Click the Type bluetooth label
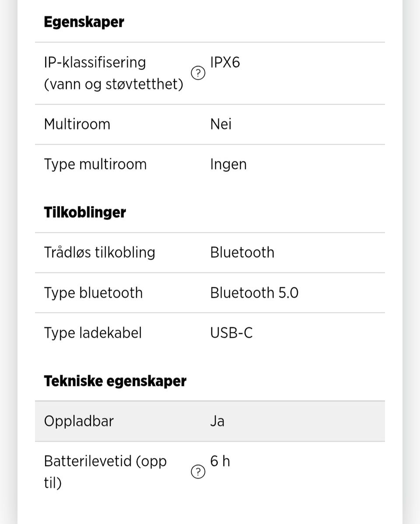This screenshot has height=524, width=420. pos(93,293)
